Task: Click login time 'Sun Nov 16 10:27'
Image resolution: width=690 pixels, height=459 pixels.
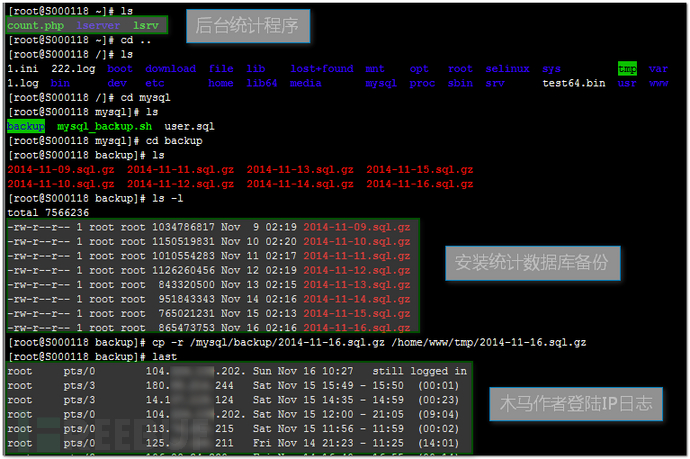Action: point(303,371)
